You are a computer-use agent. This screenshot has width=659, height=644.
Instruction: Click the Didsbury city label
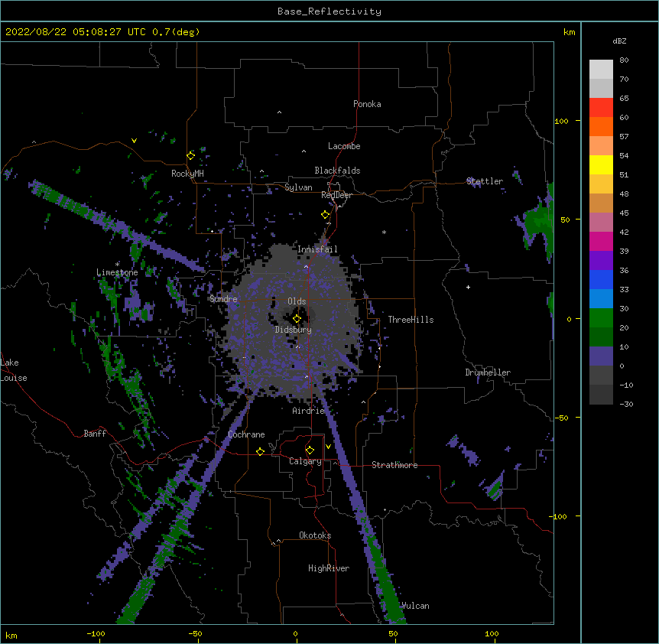(294, 330)
